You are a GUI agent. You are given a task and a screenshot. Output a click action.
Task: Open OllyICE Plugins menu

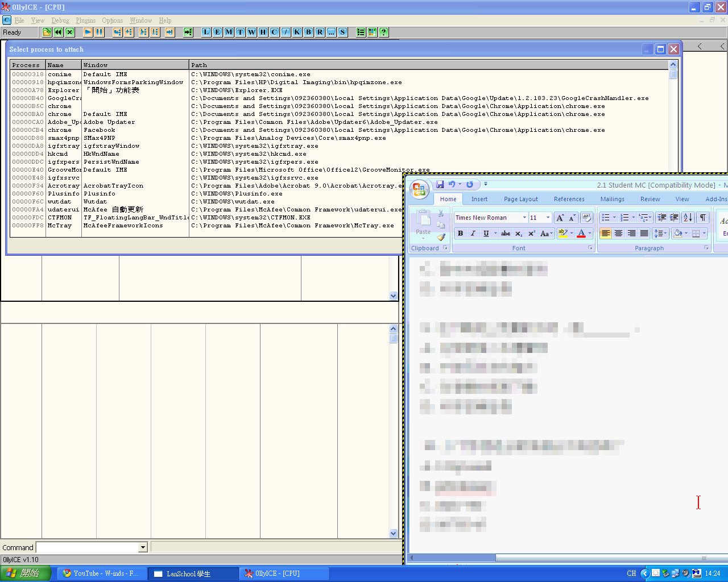click(x=86, y=20)
